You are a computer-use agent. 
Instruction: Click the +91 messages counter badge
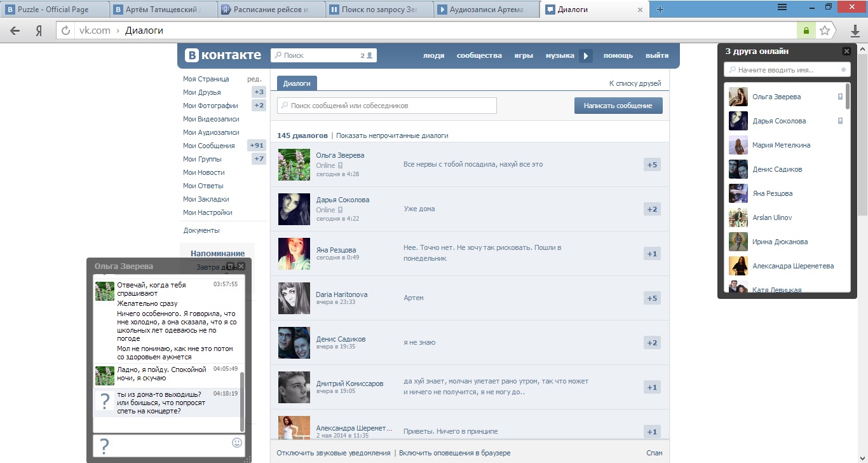257,146
